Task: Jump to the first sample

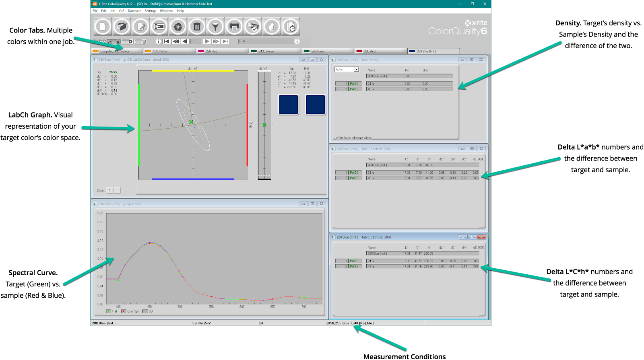Action: pyautogui.click(x=167, y=41)
